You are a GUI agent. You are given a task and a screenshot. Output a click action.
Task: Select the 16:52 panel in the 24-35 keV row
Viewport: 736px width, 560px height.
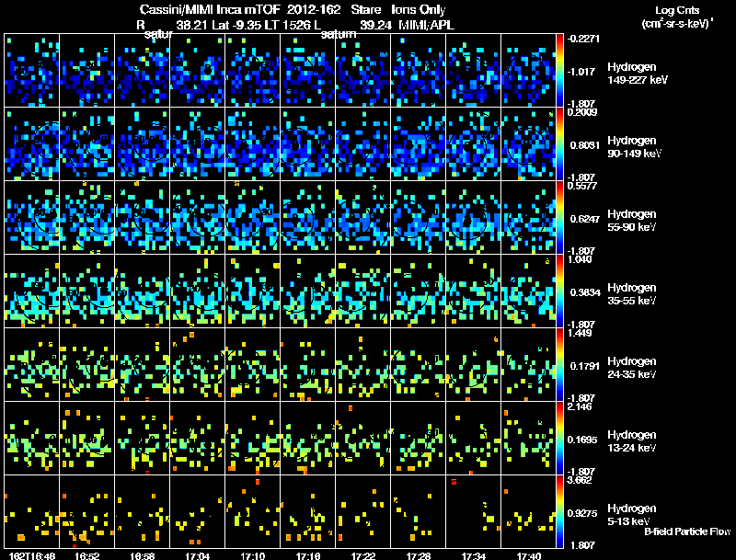(x=87, y=364)
